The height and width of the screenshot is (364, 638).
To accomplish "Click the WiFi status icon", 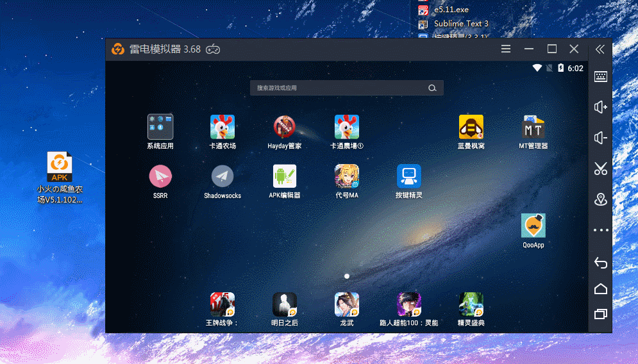I will [x=537, y=68].
